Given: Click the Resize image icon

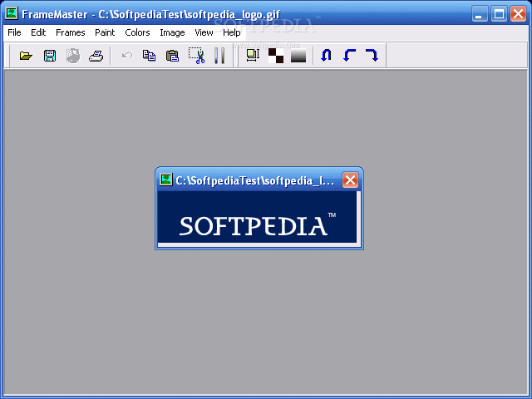Looking at the screenshot, I should pos(253,55).
